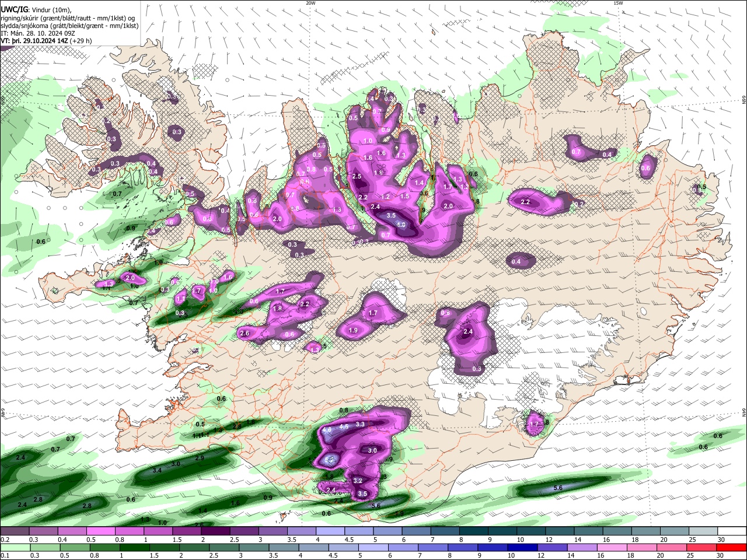This screenshot has width=747, height=560.
Task: Click the '30' label under the red swatch
Action: click(720, 555)
